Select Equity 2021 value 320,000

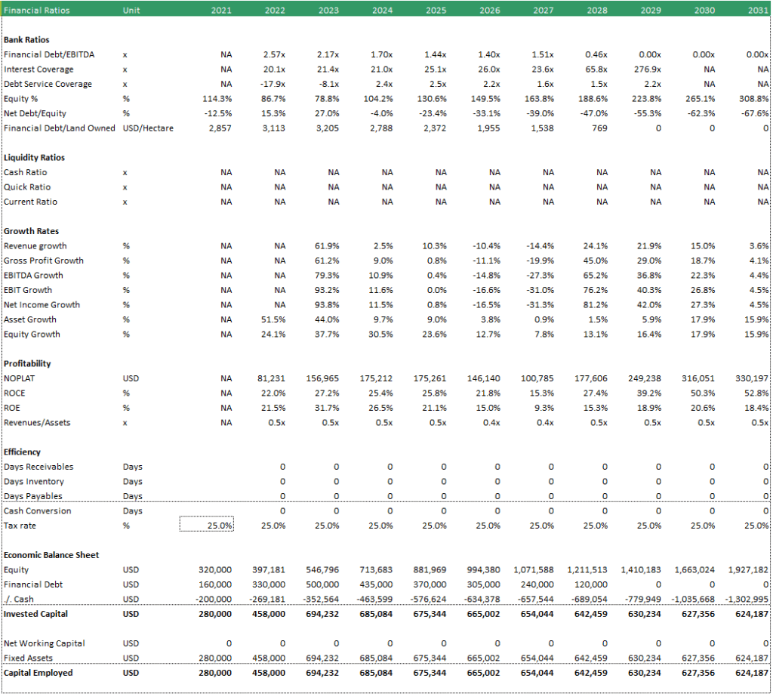[215, 570]
